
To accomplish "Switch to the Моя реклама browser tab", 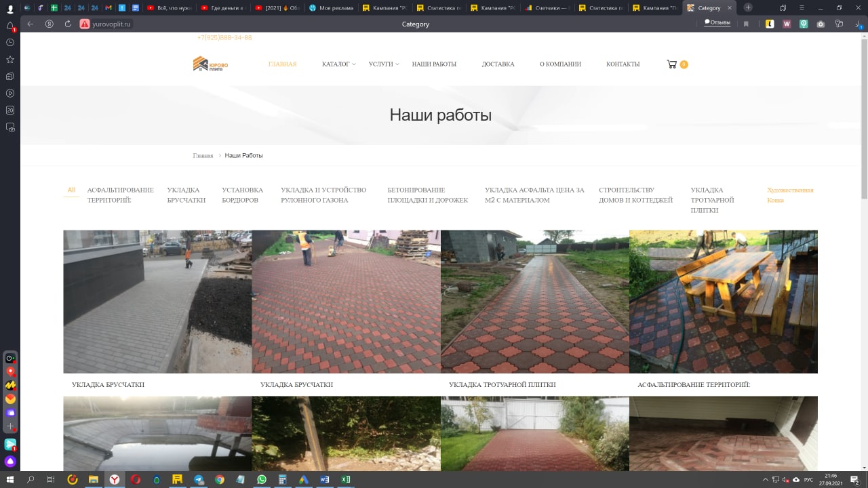I will 332,7.
